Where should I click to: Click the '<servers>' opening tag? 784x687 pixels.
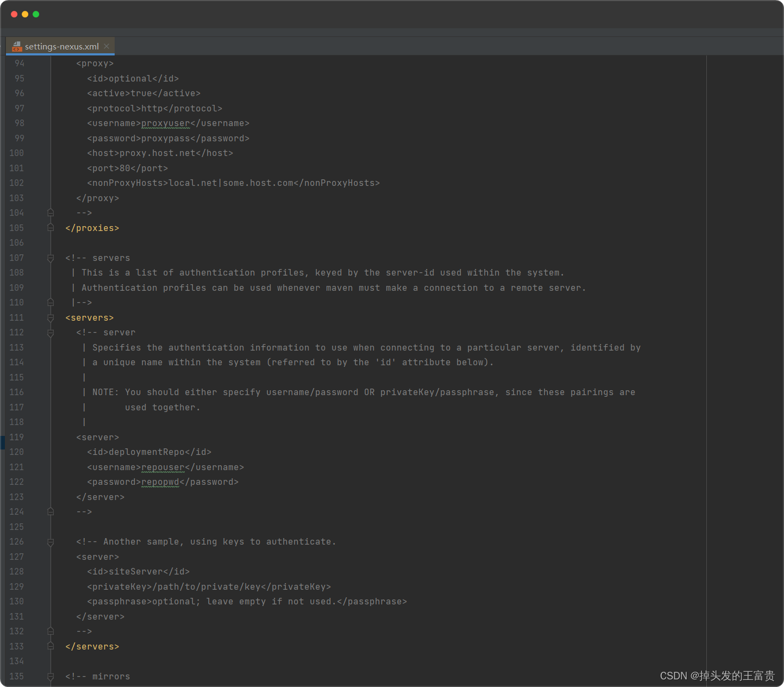coord(90,317)
